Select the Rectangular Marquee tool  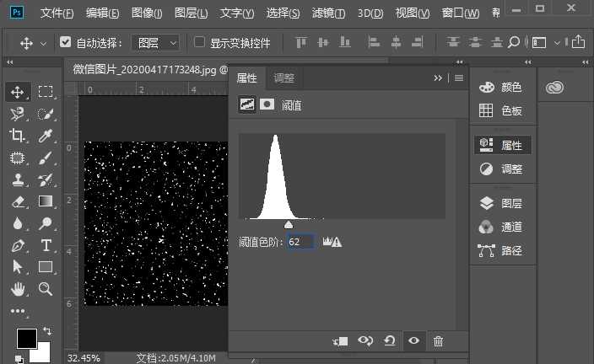[x=46, y=91]
